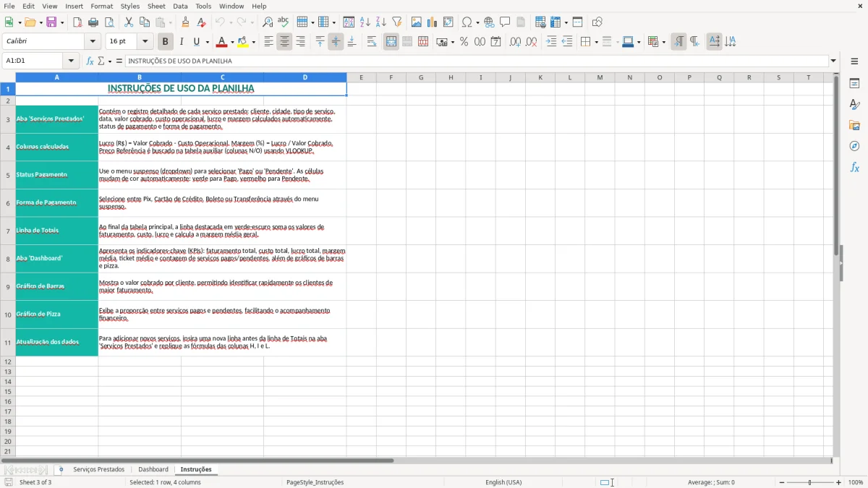
Task: Click zoom in plus button
Action: [x=839, y=482]
